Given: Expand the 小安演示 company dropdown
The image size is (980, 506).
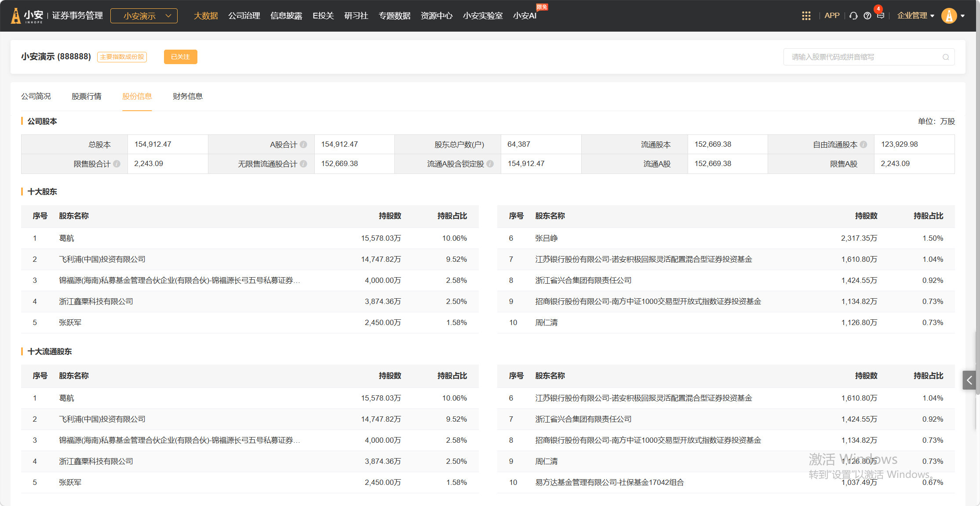Looking at the screenshot, I should 144,16.
